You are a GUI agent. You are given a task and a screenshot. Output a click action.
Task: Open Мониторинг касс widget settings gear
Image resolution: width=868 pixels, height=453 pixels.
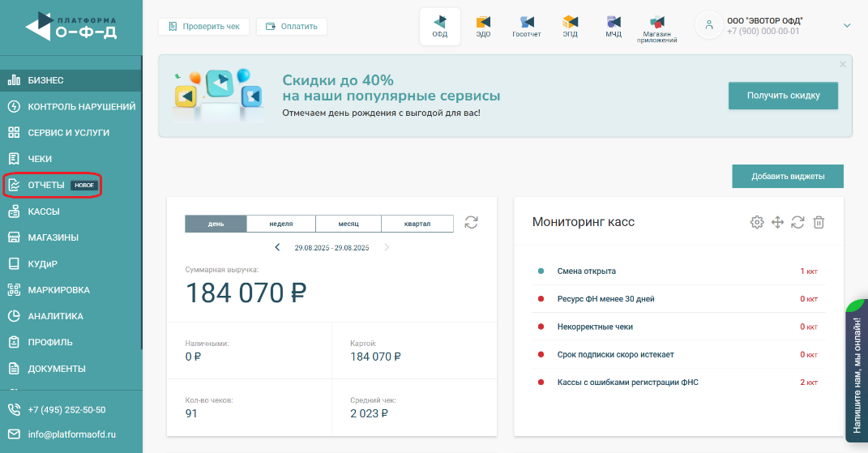tap(757, 222)
